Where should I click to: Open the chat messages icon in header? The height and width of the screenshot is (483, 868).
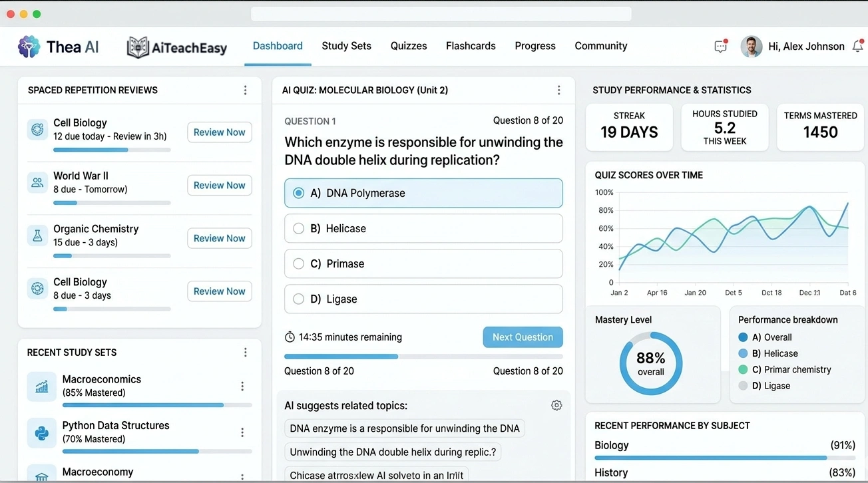(x=720, y=47)
